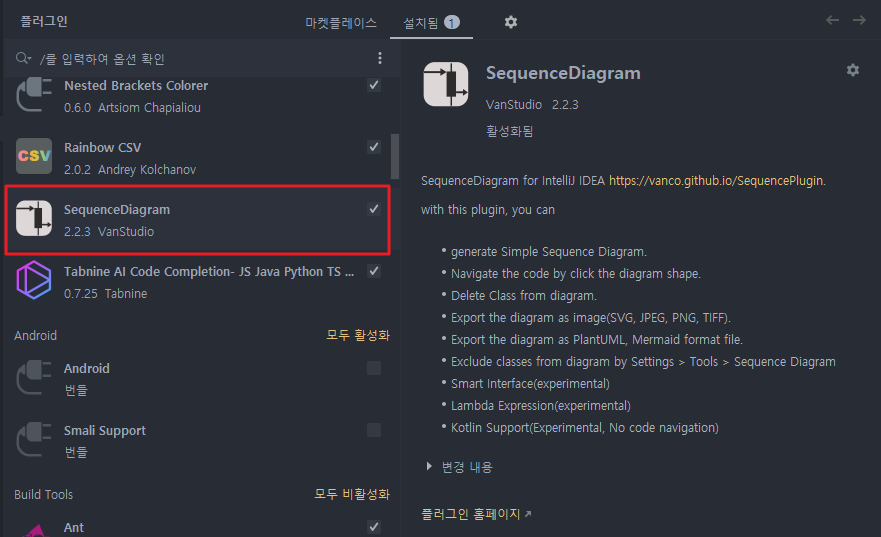
Task: Open the vanco.github.io SequencePlugin link
Action: (x=717, y=180)
